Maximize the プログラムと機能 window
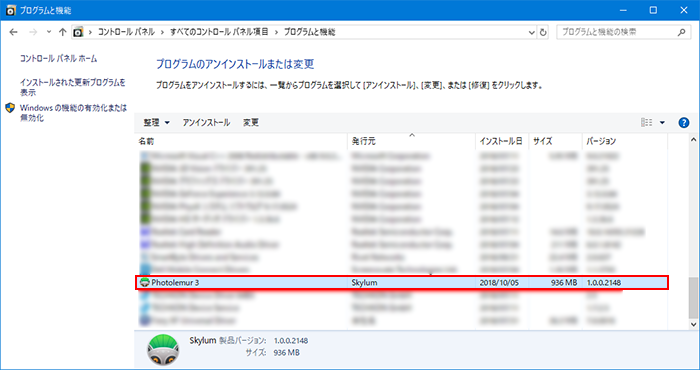This screenshot has height=370, width=700. coord(653,10)
